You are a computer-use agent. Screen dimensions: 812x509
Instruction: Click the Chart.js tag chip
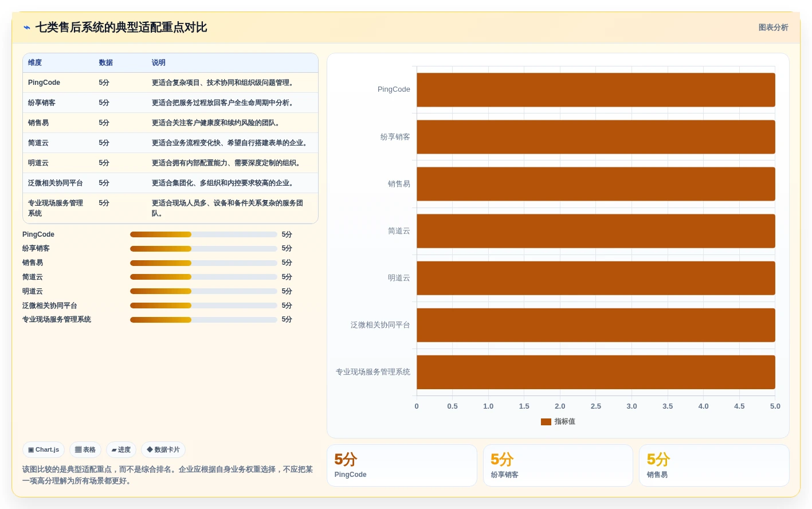pyautogui.click(x=44, y=450)
